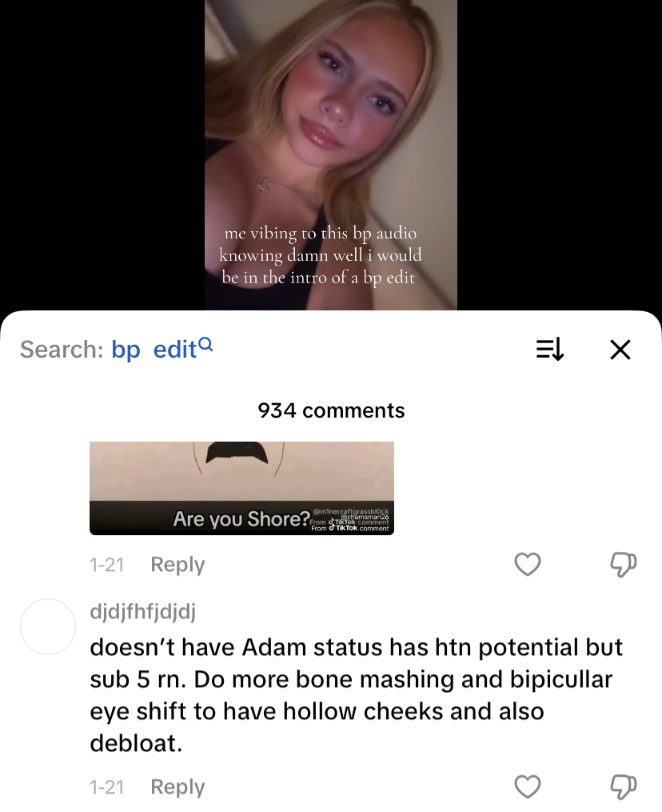Open the djdjfhfjdjdj profile avatar

(x=48, y=626)
